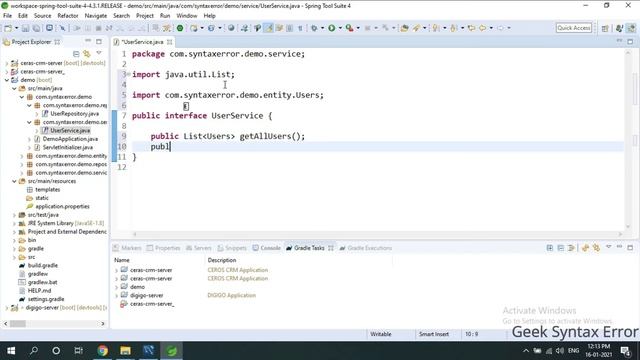Image resolution: width=640 pixels, height=360 pixels.
Task: Click the Debug bug icon in toolbar
Action: 314,28
